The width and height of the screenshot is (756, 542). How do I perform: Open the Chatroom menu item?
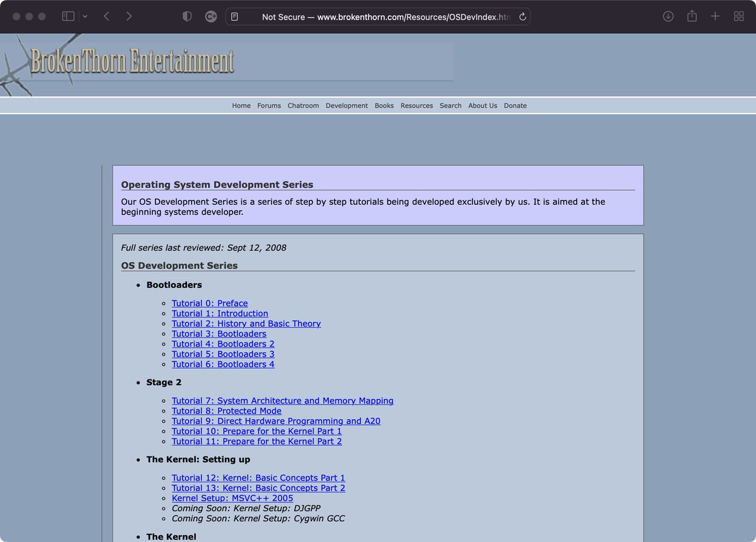point(304,106)
